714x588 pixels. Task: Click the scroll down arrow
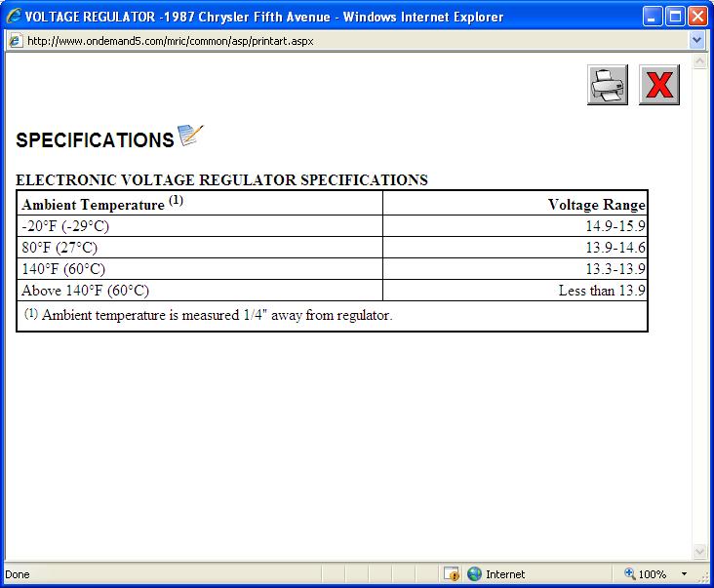(x=699, y=551)
